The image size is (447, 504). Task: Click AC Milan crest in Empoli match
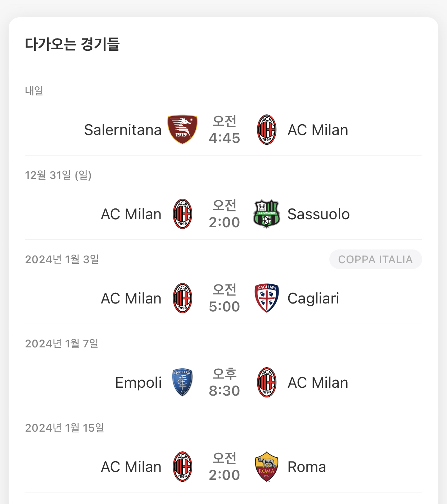267,382
